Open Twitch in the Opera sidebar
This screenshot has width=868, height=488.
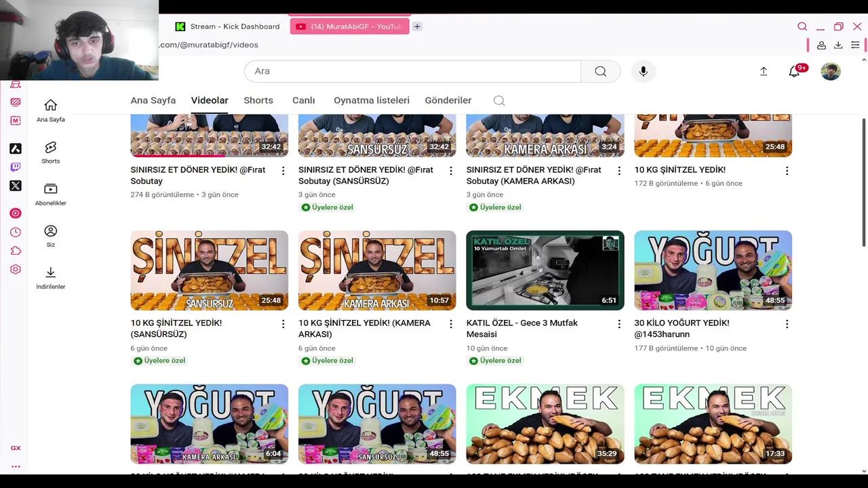[16, 167]
